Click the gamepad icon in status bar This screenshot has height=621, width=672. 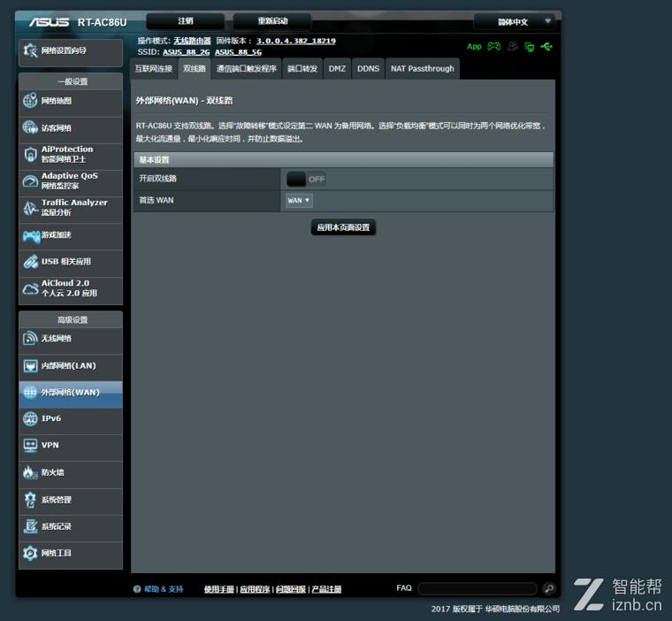[x=493, y=46]
